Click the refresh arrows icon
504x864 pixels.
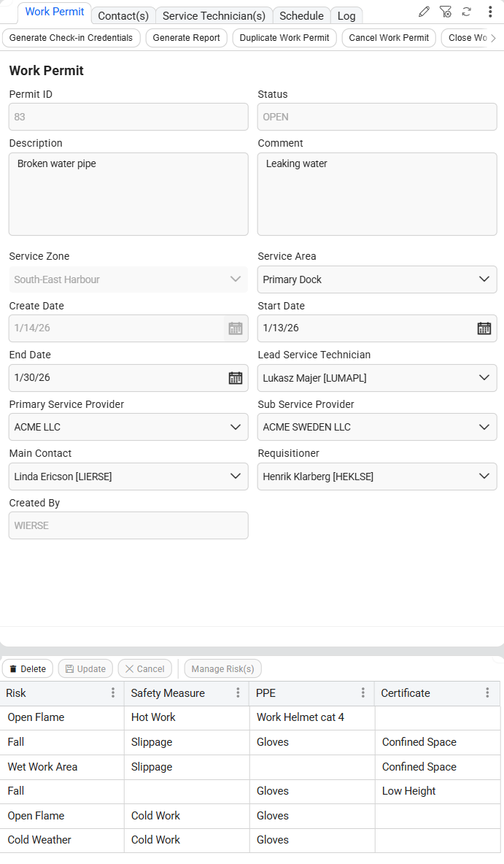coord(467,12)
